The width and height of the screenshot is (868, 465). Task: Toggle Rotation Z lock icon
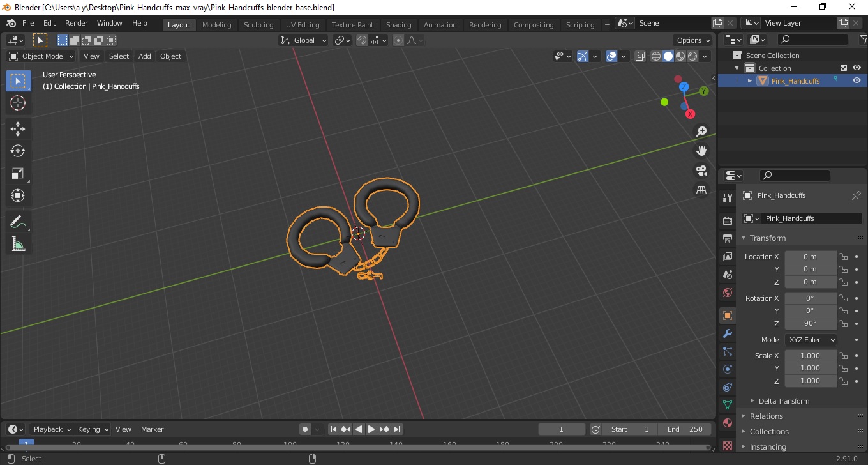point(842,323)
